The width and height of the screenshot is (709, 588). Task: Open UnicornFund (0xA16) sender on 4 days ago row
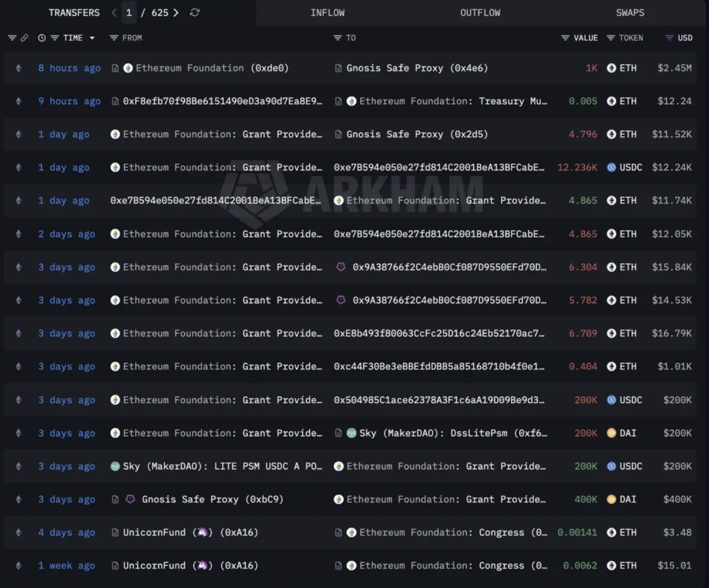[190, 533]
